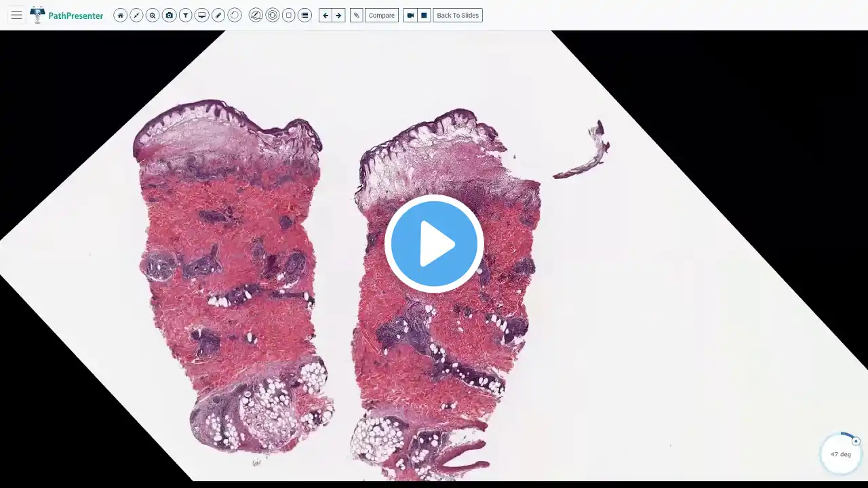Viewport: 868px width, 488px height.
Task: Open the filter funnel tool
Action: click(x=185, y=15)
